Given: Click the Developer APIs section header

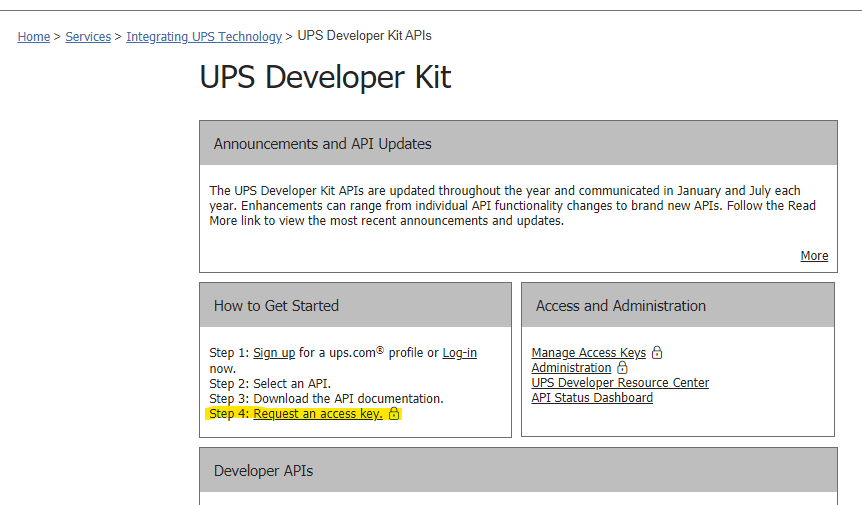Looking at the screenshot, I should tap(518, 470).
